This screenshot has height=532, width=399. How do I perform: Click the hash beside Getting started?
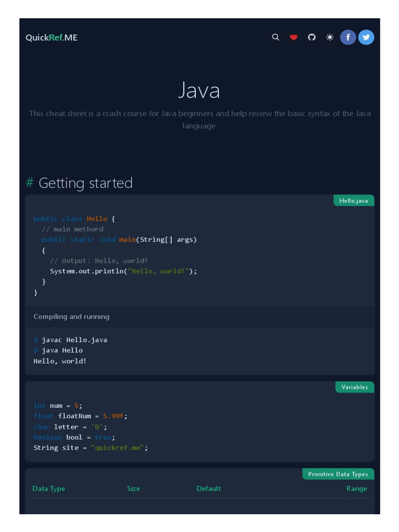coord(30,183)
